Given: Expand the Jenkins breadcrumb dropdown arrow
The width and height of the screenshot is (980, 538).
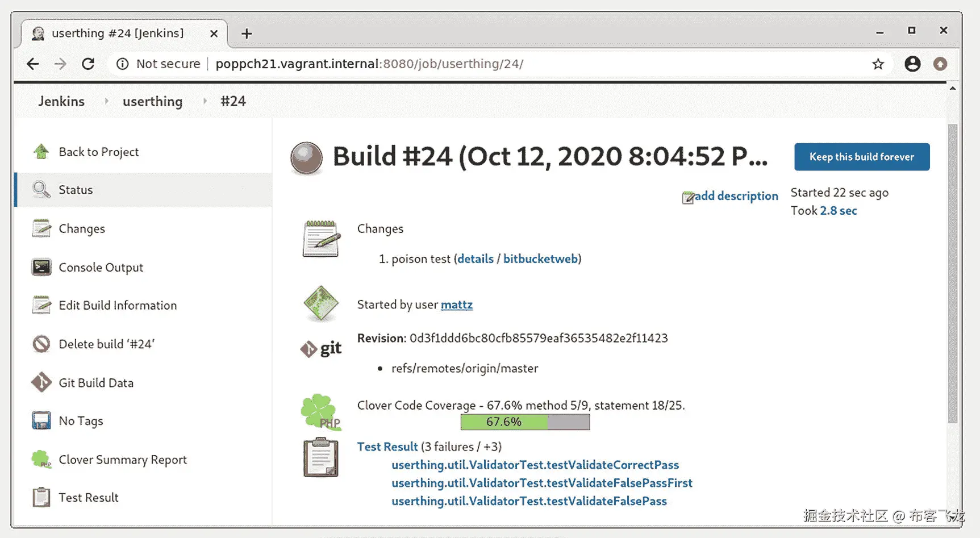Looking at the screenshot, I should [106, 101].
